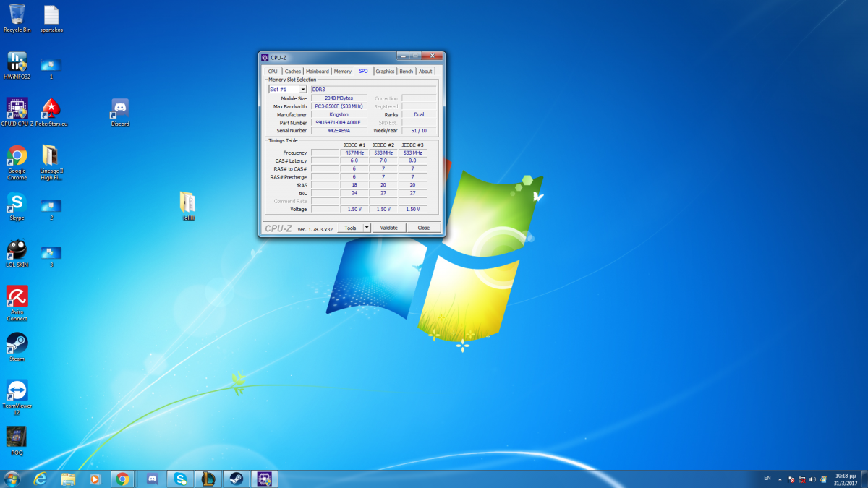868x488 pixels.
Task: Expand the Tools button dropdown arrow
Action: [x=367, y=228]
